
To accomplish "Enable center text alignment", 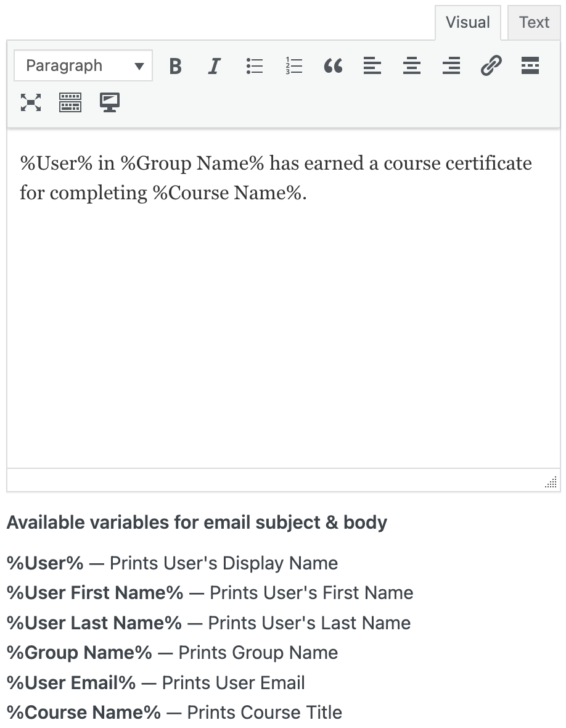I will [x=412, y=65].
